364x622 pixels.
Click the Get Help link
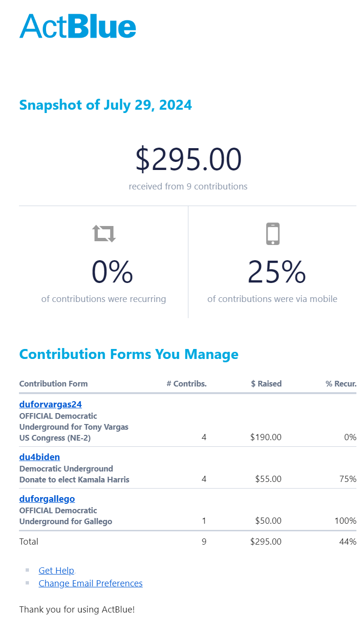pyautogui.click(x=56, y=571)
